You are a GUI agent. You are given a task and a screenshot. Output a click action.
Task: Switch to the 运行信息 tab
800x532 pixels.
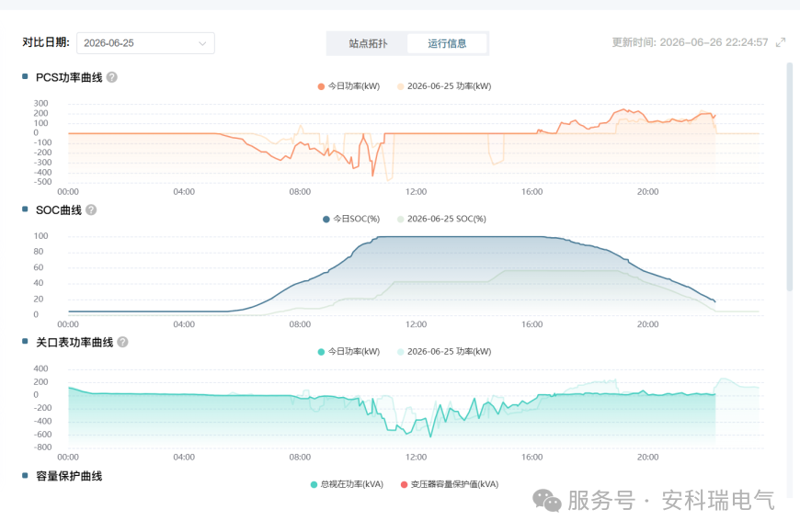[447, 43]
